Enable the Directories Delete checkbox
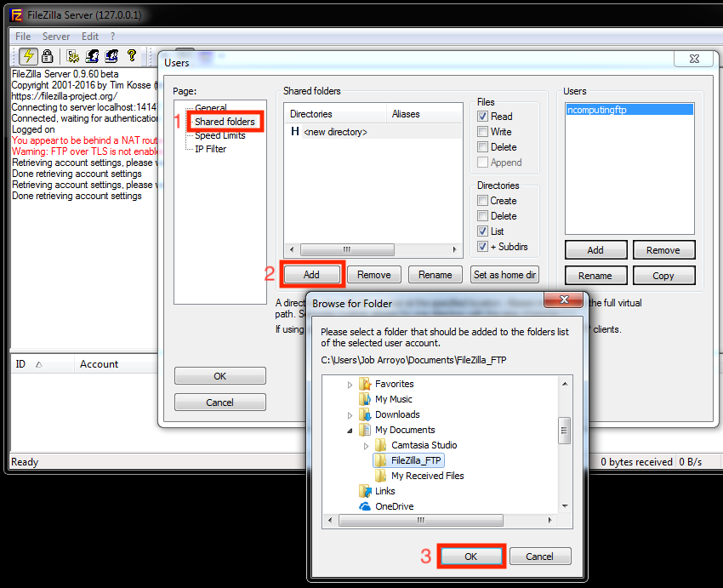Image resolution: width=723 pixels, height=588 pixels. pos(483,216)
